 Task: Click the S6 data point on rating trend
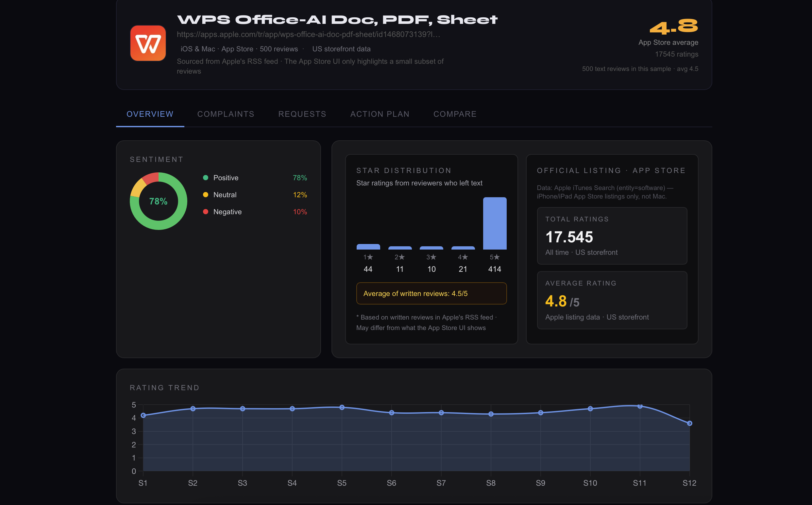392,412
